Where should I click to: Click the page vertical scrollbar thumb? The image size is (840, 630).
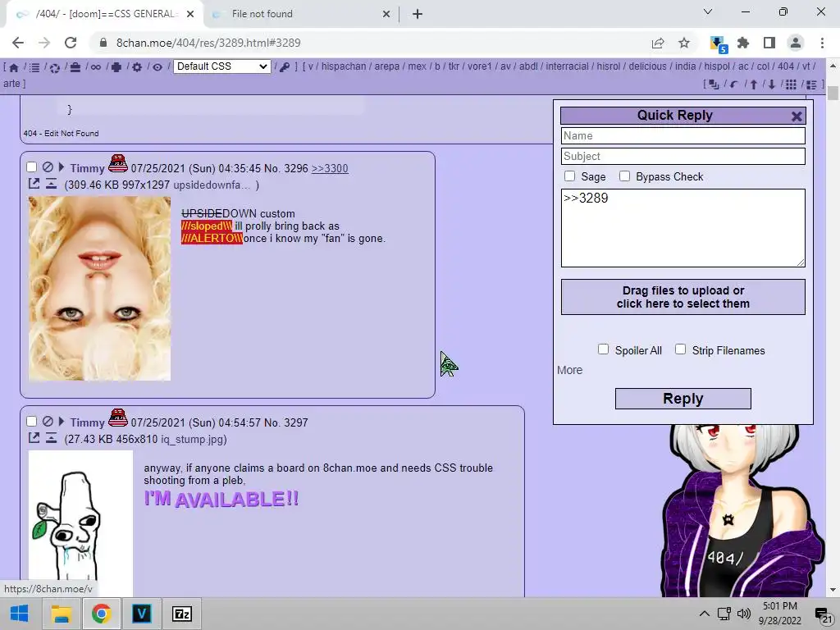click(x=833, y=94)
